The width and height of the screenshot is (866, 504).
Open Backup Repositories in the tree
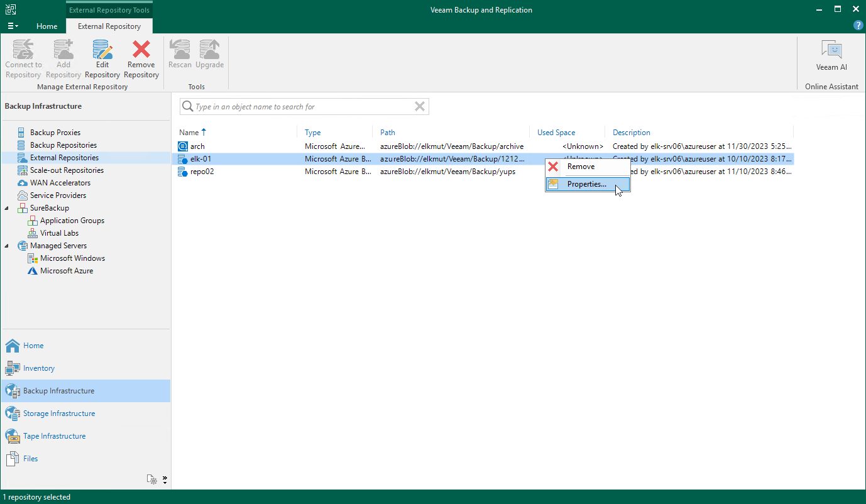point(63,145)
